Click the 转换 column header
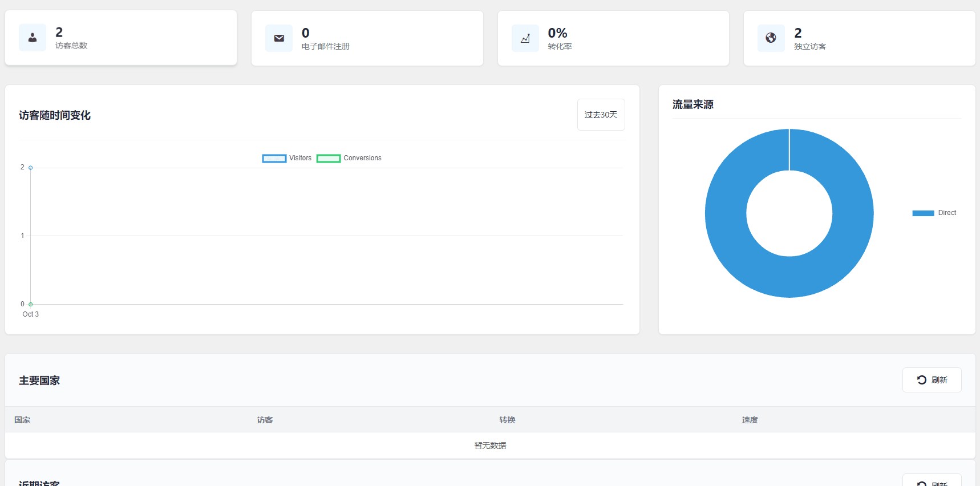 (x=507, y=420)
